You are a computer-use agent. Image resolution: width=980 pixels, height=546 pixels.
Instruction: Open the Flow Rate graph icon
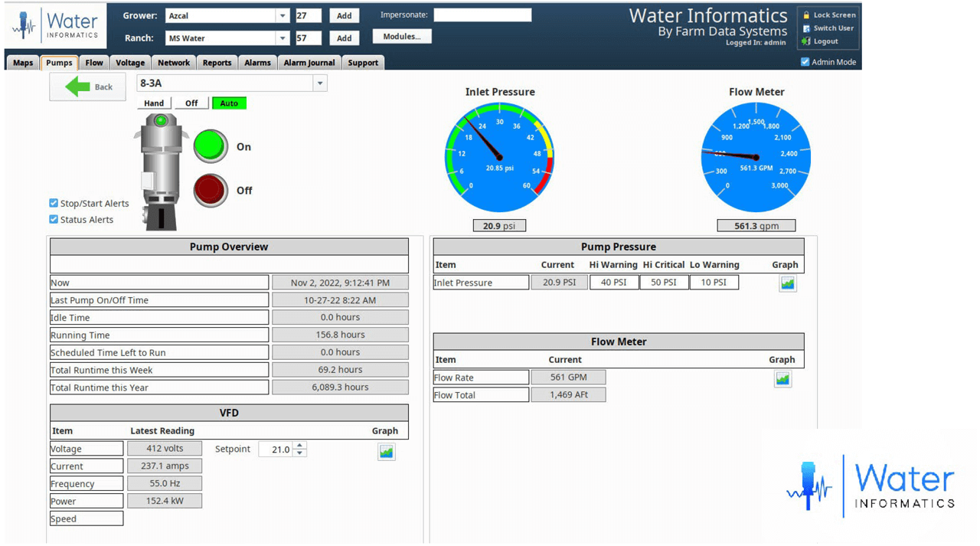[x=782, y=378]
